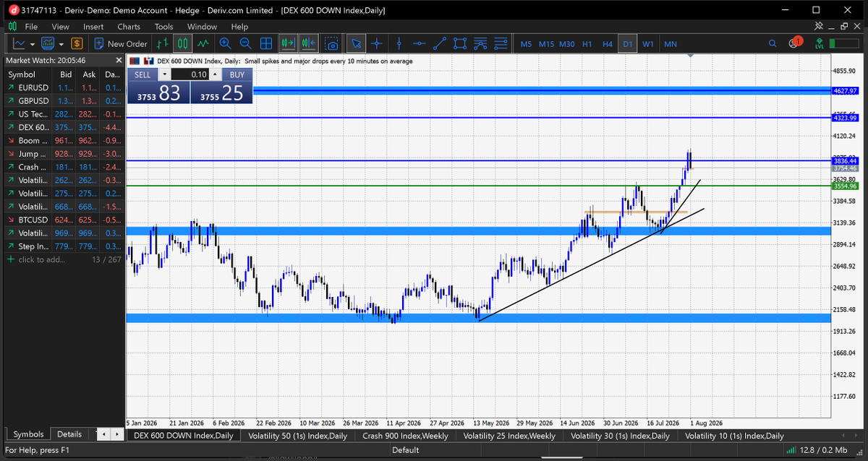868x461 pixels.
Task: Click the green LVL icon
Action: (818, 43)
